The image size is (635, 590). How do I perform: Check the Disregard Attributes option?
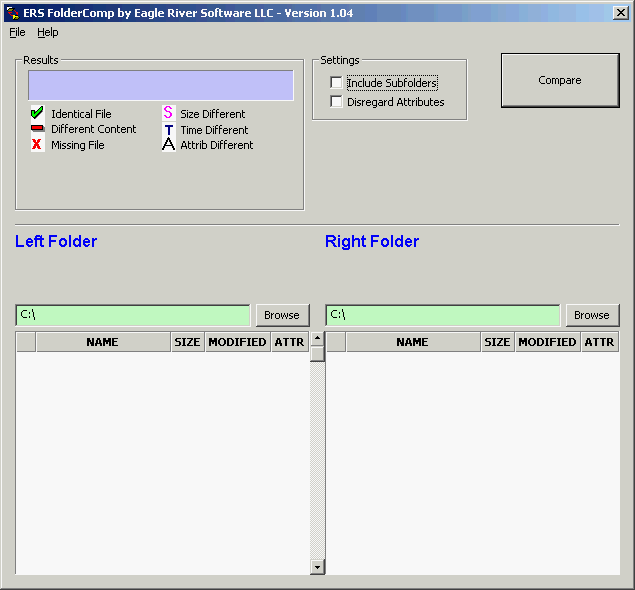point(336,101)
